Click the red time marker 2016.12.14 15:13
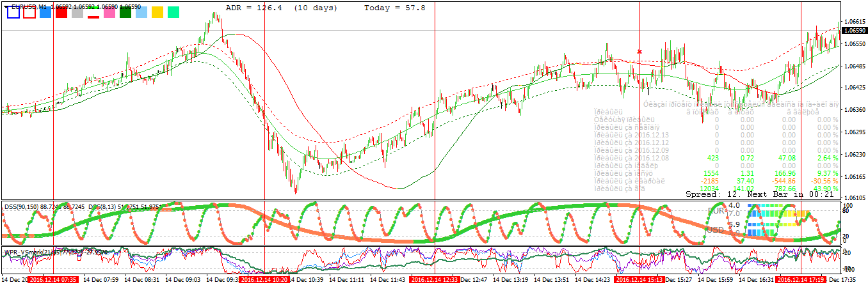The height and width of the screenshot is (287, 868). point(639,280)
